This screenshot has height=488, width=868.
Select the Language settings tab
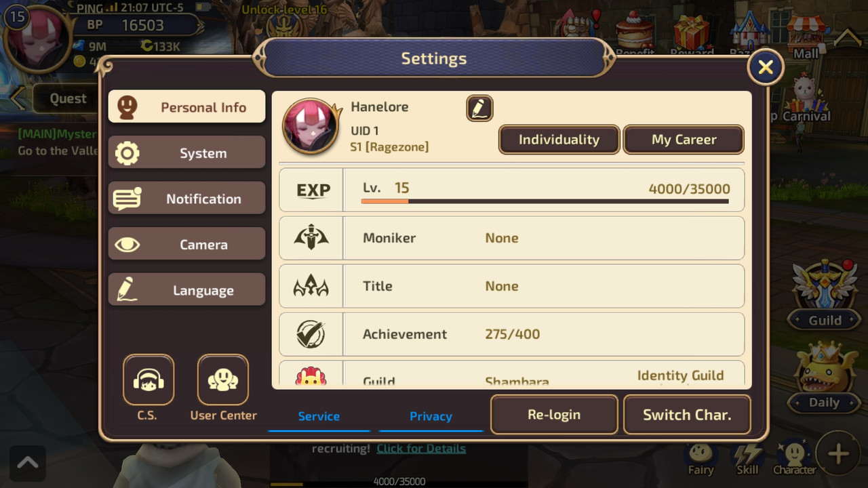[x=186, y=290]
